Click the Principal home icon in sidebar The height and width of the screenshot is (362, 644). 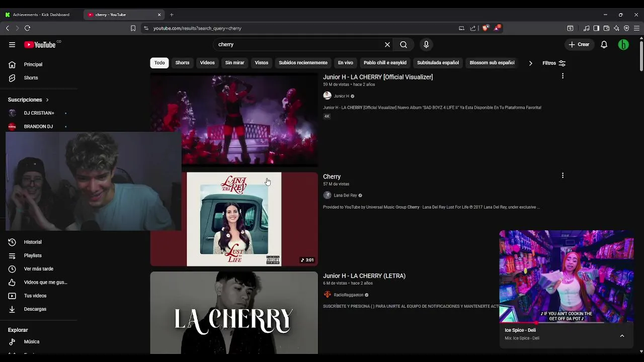[12, 64]
